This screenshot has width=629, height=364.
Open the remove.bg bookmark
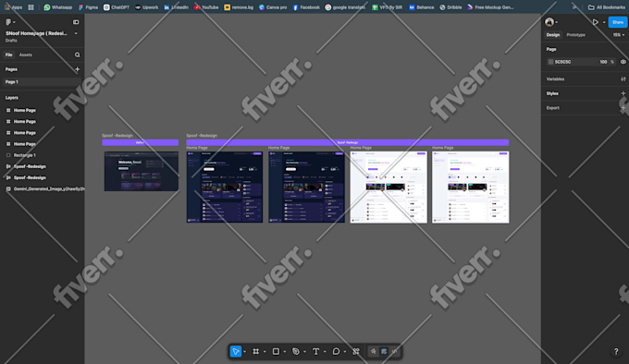pyautogui.click(x=239, y=7)
